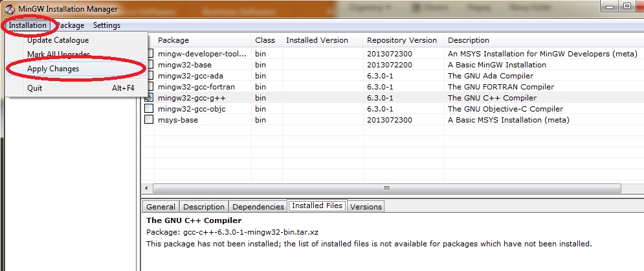644x271 pixels.
Task: Click 'A Basic MSYS Installation (meta)' description
Action: point(509,120)
